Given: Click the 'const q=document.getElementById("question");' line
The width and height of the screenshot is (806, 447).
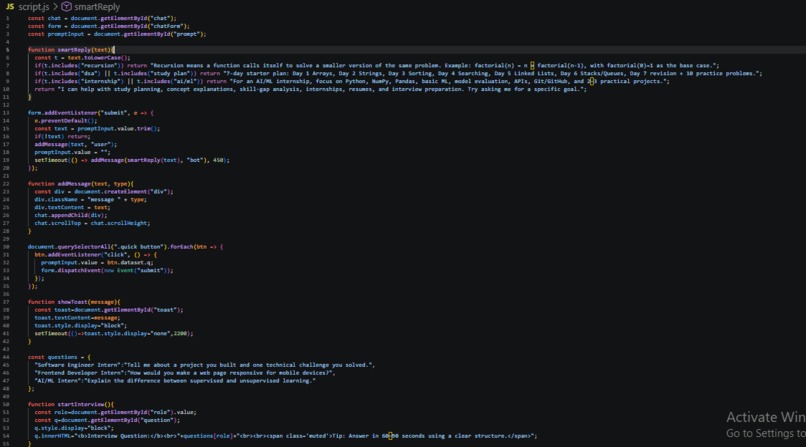Looking at the screenshot, I should [107, 420].
